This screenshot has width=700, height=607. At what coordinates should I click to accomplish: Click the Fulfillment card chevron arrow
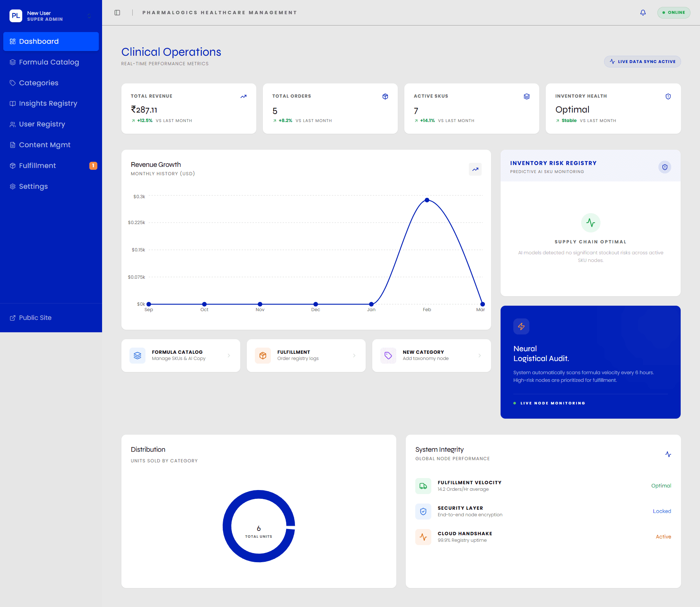tap(354, 356)
